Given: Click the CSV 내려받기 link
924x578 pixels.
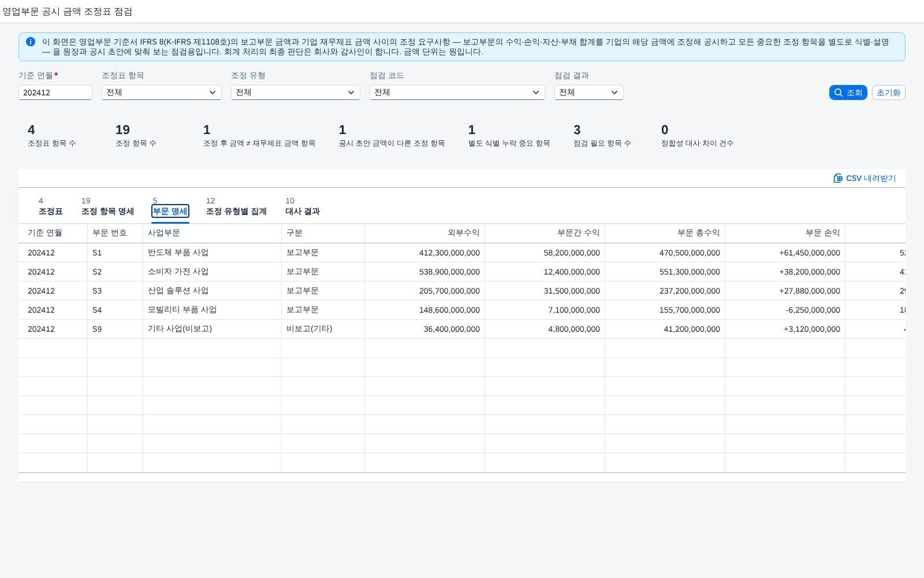Looking at the screenshot, I should (x=865, y=178).
